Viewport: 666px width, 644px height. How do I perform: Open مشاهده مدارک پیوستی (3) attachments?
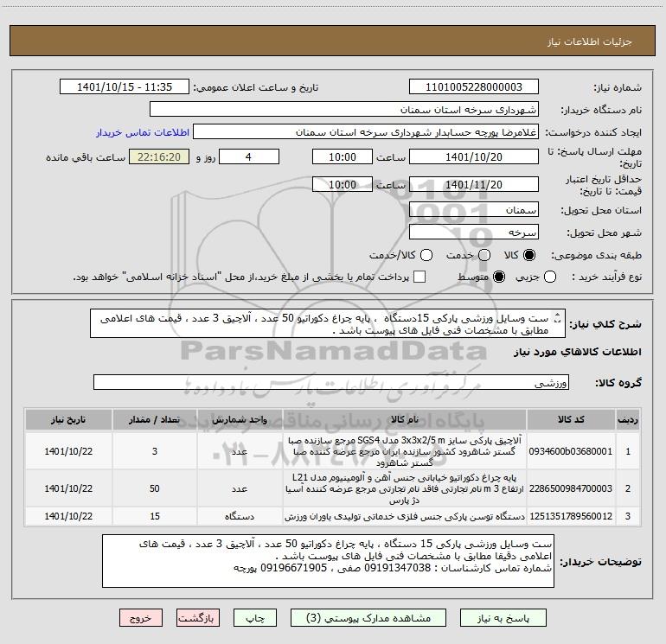pos(368,618)
